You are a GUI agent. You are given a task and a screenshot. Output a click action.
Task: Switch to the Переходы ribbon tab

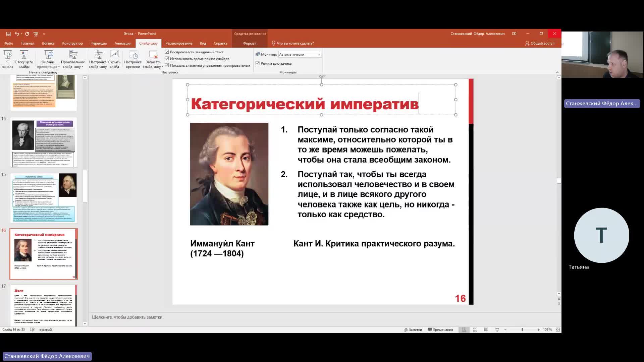(99, 43)
